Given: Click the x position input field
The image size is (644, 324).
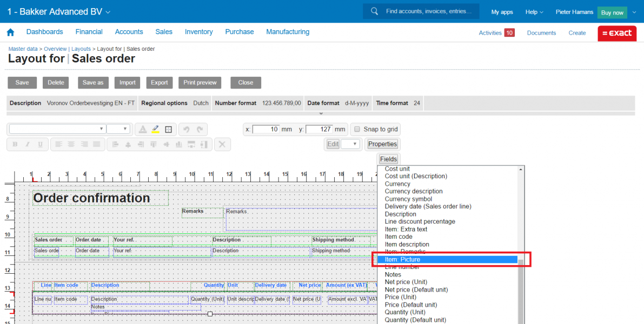Looking at the screenshot, I should click(x=266, y=130).
